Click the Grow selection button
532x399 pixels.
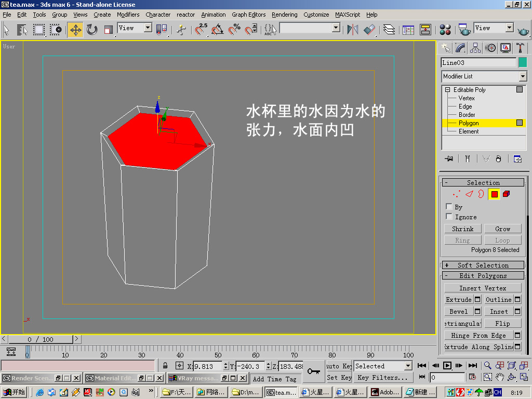(x=502, y=229)
